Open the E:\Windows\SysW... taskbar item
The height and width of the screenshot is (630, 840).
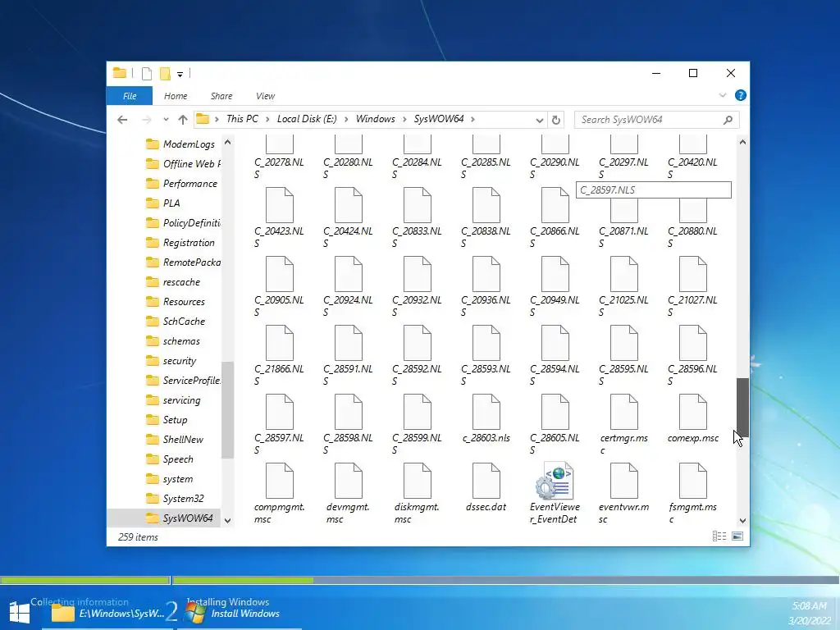pos(109,613)
